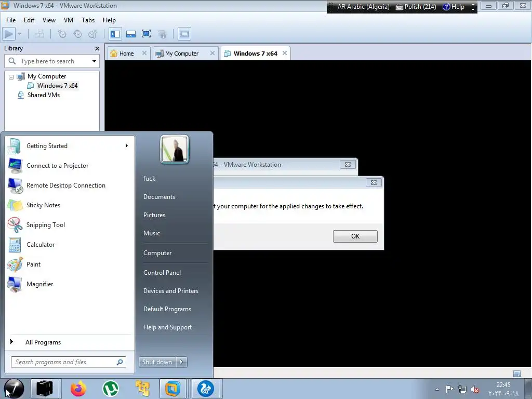This screenshot has height=399, width=532.
Task: Launch Remote Desktop Connection
Action: [66, 185]
